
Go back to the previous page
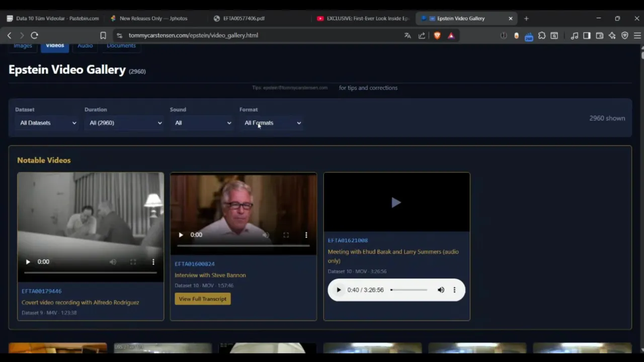(x=9, y=35)
